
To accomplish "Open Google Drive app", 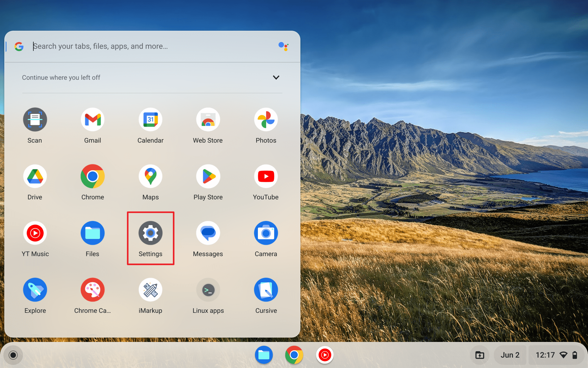I will (35, 176).
